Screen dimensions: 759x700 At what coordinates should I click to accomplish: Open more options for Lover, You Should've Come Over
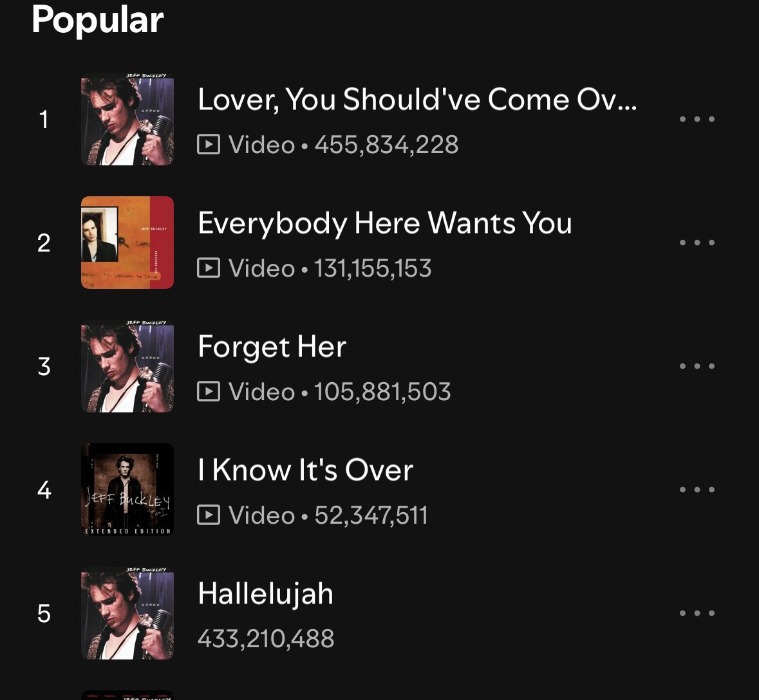(697, 119)
